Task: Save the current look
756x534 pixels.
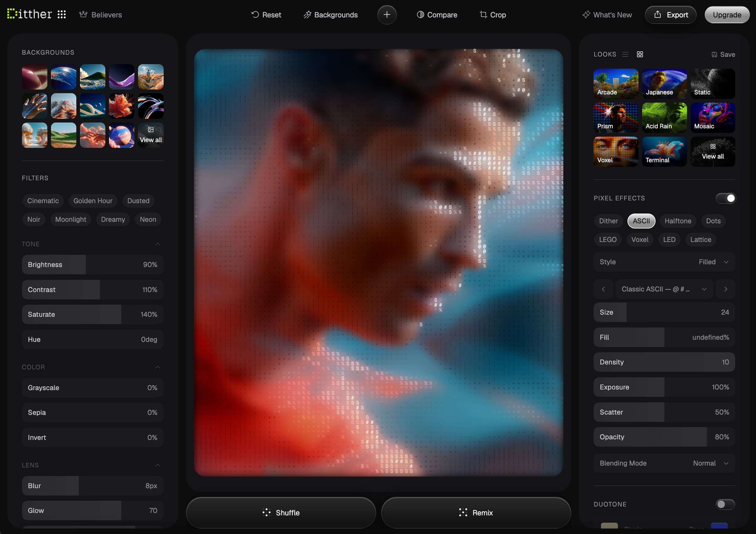Action: coord(723,54)
